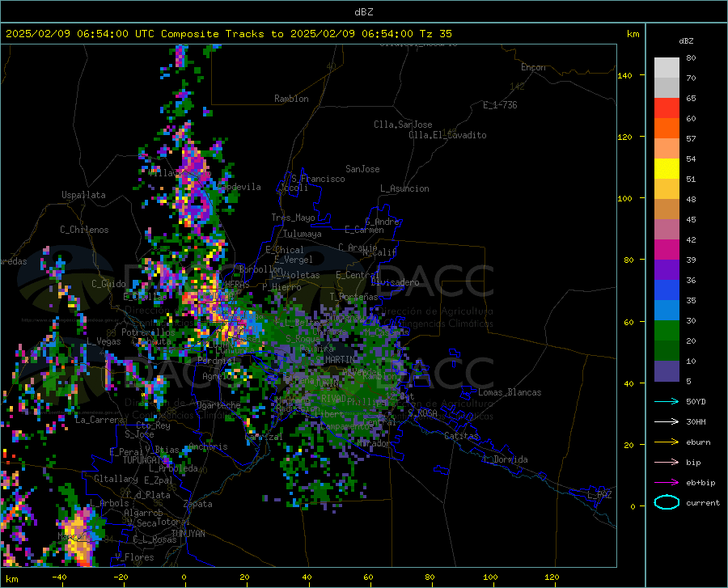The width and height of the screenshot is (728, 588).
Task: Click the cyan current ellipse icon
Action: (x=667, y=502)
